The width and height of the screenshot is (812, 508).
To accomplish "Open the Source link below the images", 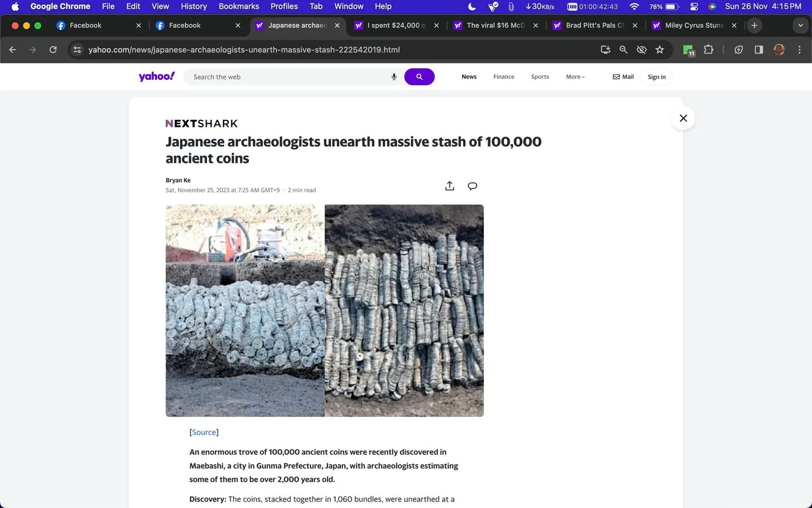I will (x=204, y=432).
